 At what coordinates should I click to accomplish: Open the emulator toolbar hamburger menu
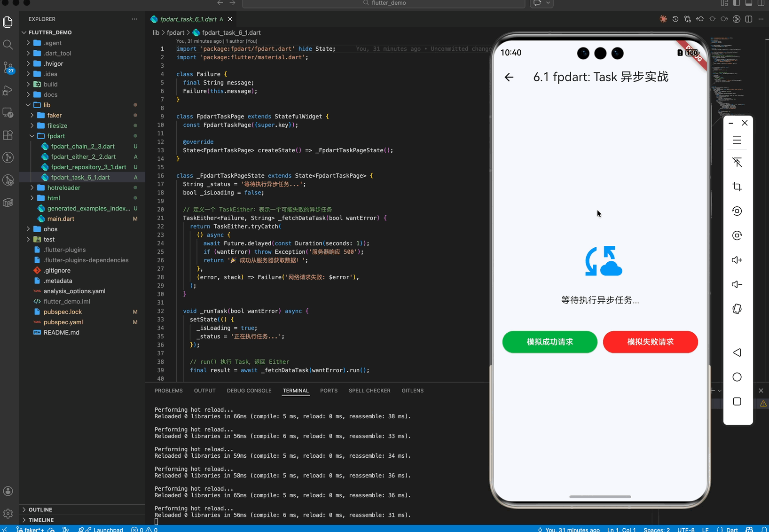pyautogui.click(x=737, y=140)
